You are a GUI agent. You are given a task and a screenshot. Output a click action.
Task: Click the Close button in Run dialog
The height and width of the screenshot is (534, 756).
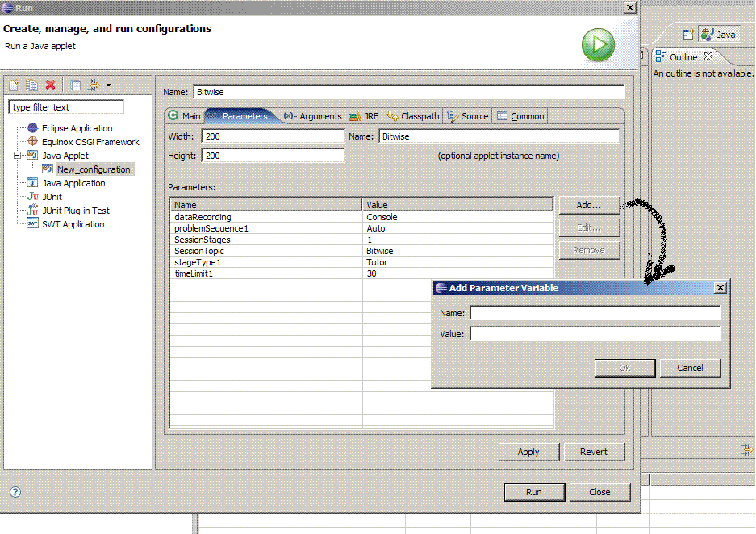(x=599, y=492)
